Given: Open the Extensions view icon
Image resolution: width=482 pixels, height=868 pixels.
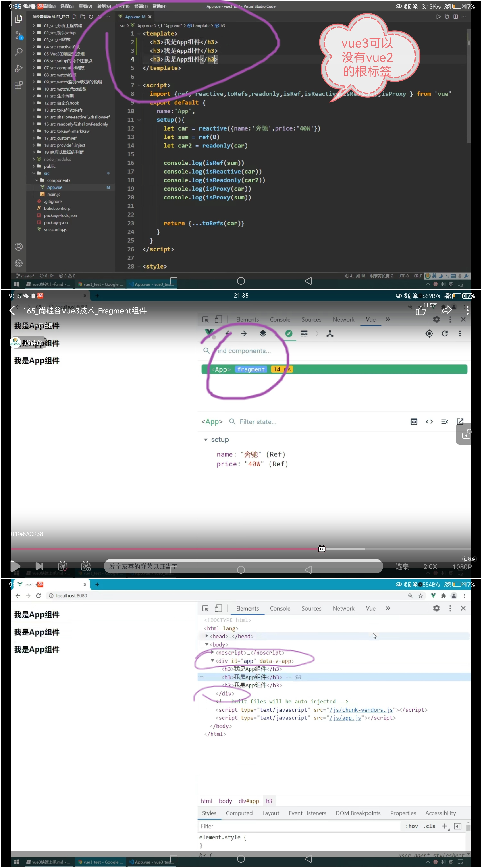Looking at the screenshot, I should click(19, 85).
